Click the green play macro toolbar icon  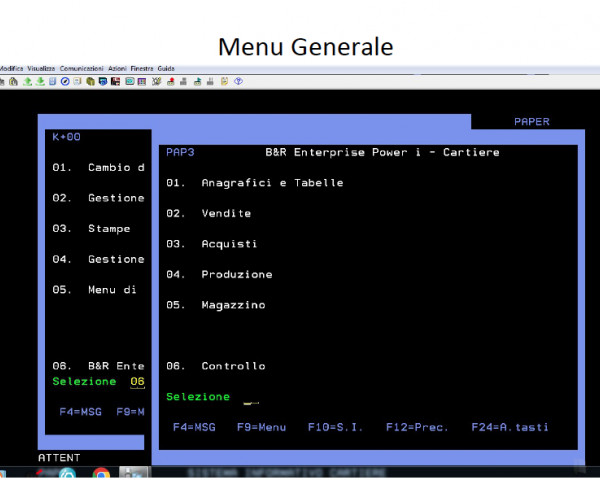coord(197,82)
